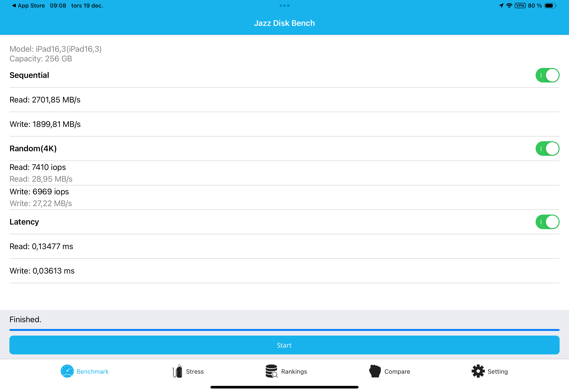Switch to the Benchmark tab label
The width and height of the screenshot is (569, 392).
tap(93, 371)
